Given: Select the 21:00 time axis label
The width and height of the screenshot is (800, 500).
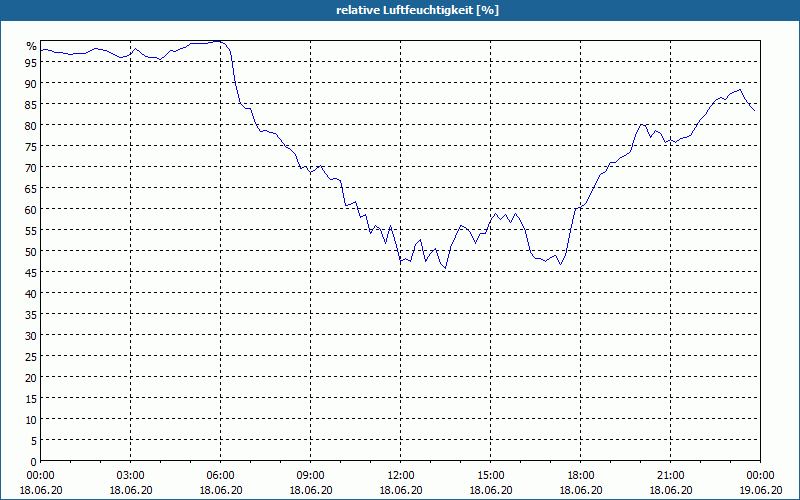Looking at the screenshot, I should (x=670, y=476).
